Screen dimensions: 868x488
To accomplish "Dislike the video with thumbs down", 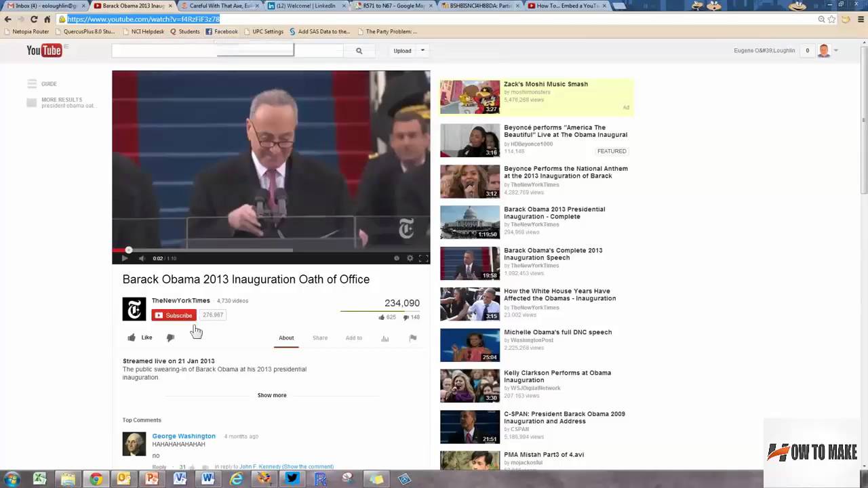I will [170, 338].
